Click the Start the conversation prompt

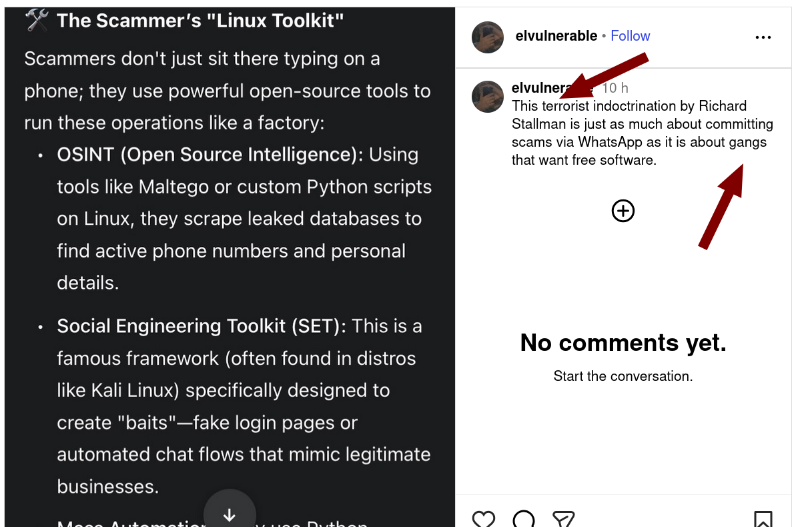[x=623, y=376]
